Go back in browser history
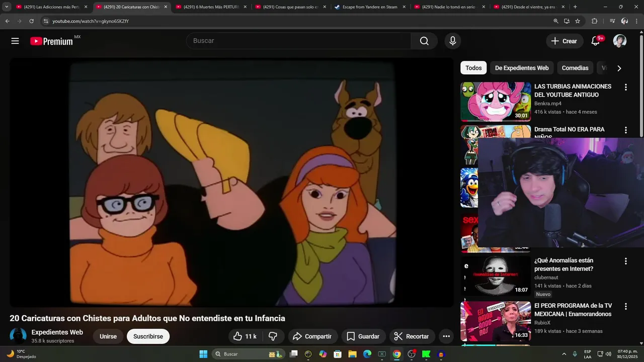This screenshot has width=644, height=362. point(7,21)
